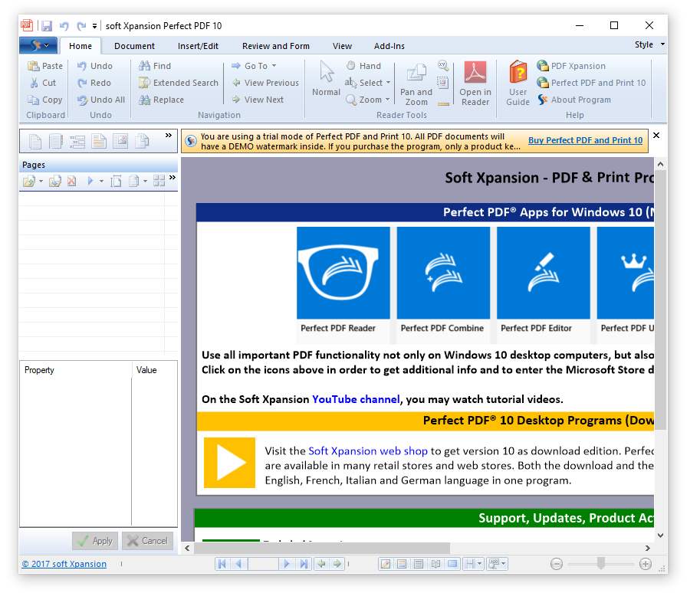This screenshot has width=700, height=593.
Task: Click the zoom out minus button
Action: coord(557,564)
